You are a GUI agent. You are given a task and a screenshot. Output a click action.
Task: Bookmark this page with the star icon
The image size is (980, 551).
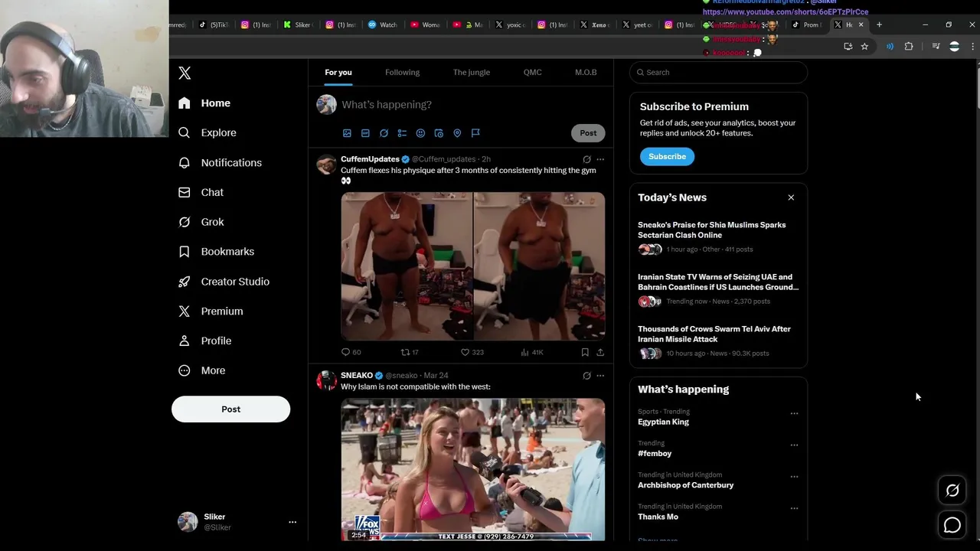click(x=864, y=47)
